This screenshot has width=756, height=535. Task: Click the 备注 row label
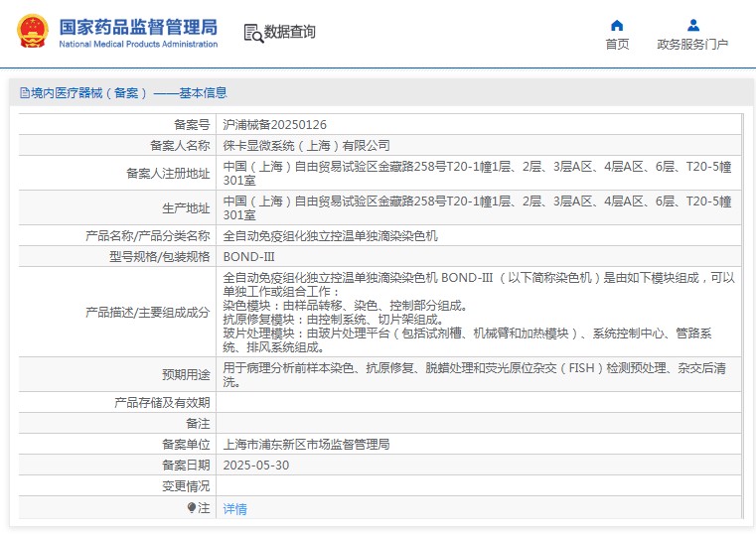point(198,424)
